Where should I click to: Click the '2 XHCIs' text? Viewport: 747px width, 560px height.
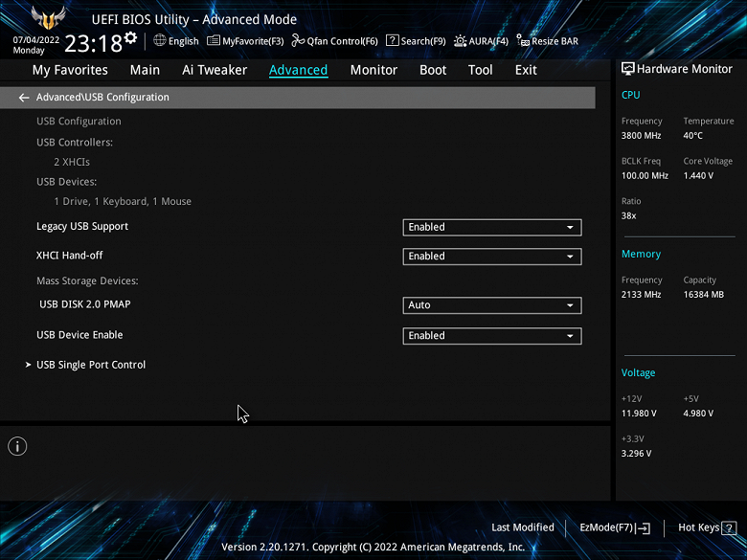click(72, 162)
